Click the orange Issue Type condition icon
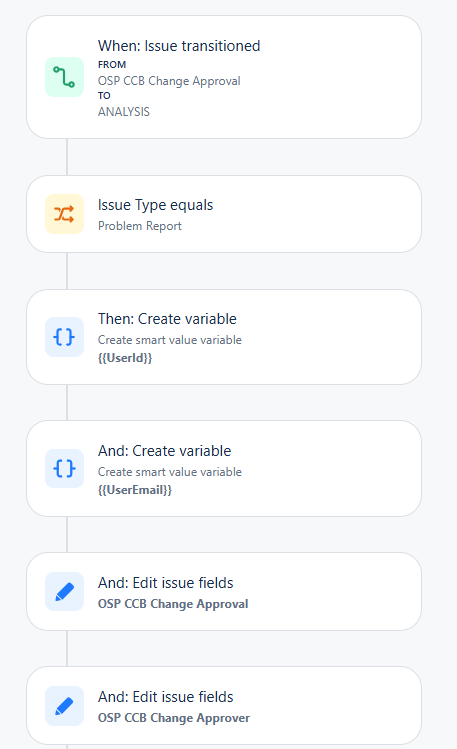The image size is (457, 749). [x=64, y=214]
